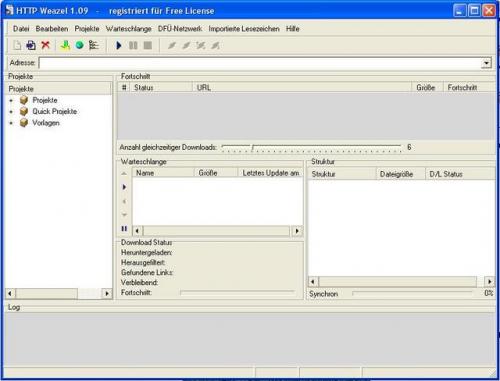Pause the queue with the pause icon
Viewport: 500px width, 381px height.
click(124, 229)
